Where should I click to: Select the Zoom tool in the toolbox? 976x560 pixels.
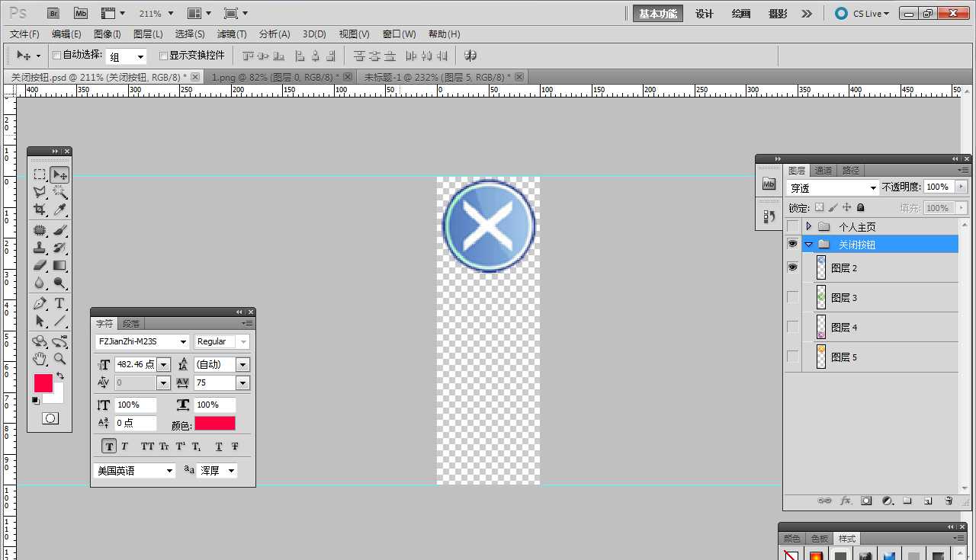[59, 359]
